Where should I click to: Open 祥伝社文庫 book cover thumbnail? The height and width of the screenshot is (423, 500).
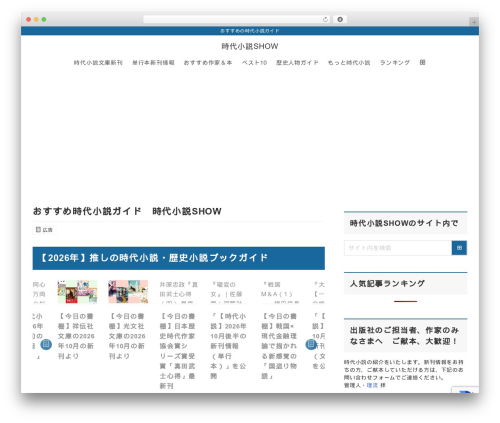(x=77, y=292)
